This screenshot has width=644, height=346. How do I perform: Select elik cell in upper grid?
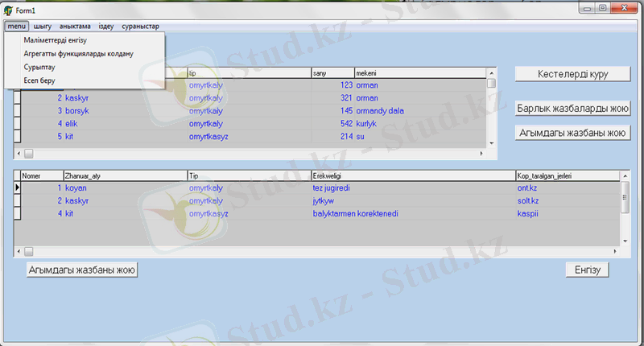[x=126, y=124]
